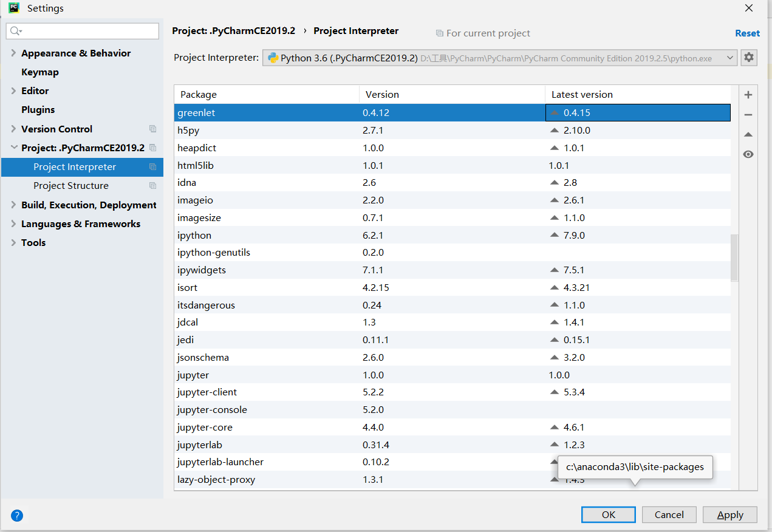Screen dimensions: 772x532
Task: Click the uninstall package minus icon
Action: tap(748, 115)
